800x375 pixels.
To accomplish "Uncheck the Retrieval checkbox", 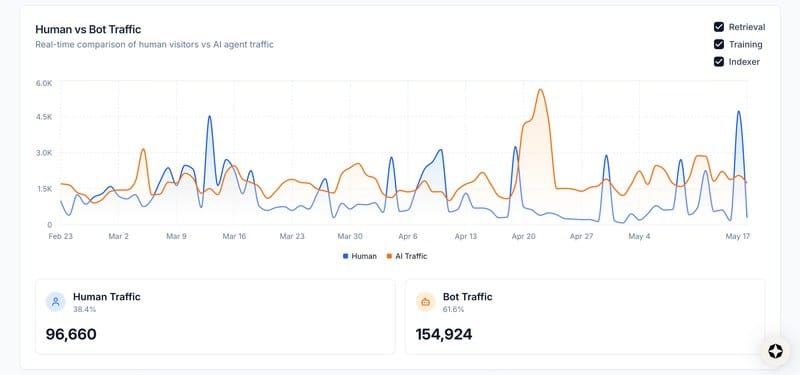I will 719,27.
